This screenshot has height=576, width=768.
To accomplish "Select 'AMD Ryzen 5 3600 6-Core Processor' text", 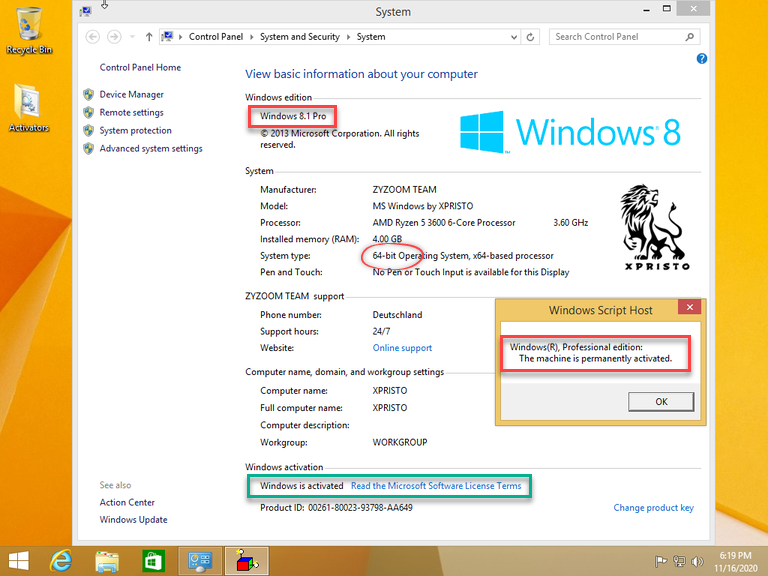I will [444, 223].
